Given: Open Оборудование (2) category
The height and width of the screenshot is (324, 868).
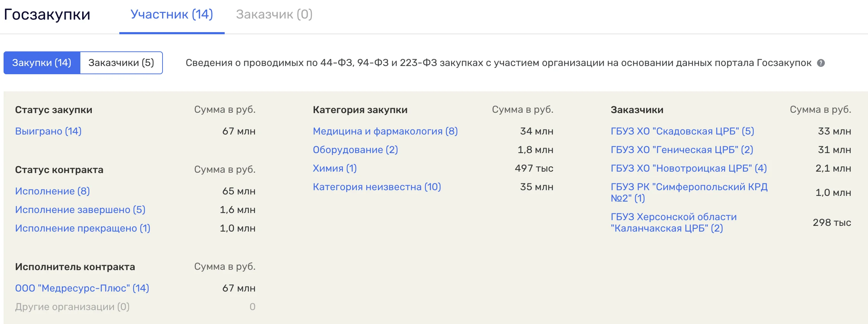Looking at the screenshot, I should (355, 150).
